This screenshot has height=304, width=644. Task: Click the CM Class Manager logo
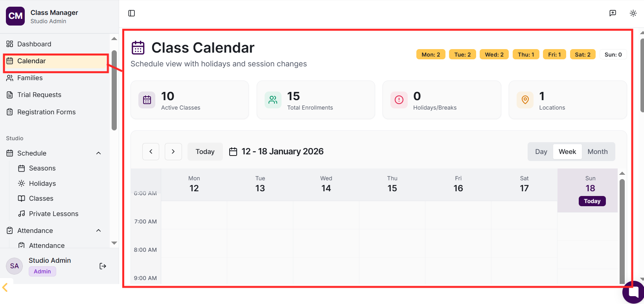pyautogui.click(x=15, y=16)
